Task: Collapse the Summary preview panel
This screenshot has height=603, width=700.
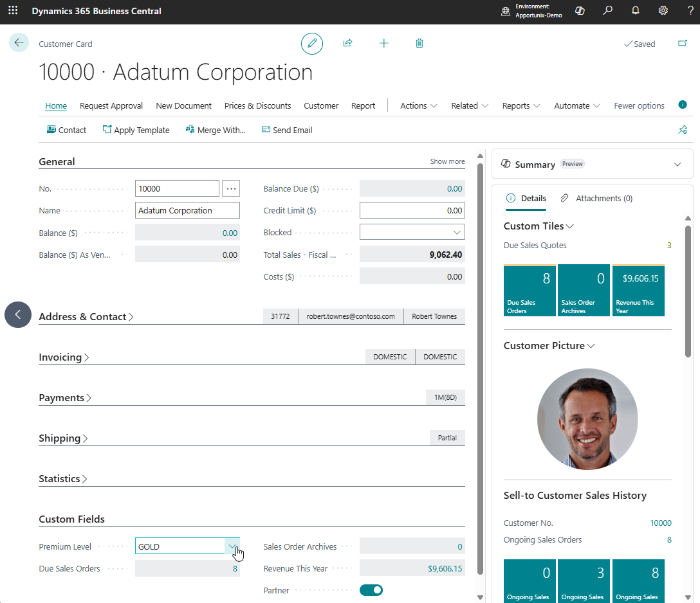Action: click(677, 165)
